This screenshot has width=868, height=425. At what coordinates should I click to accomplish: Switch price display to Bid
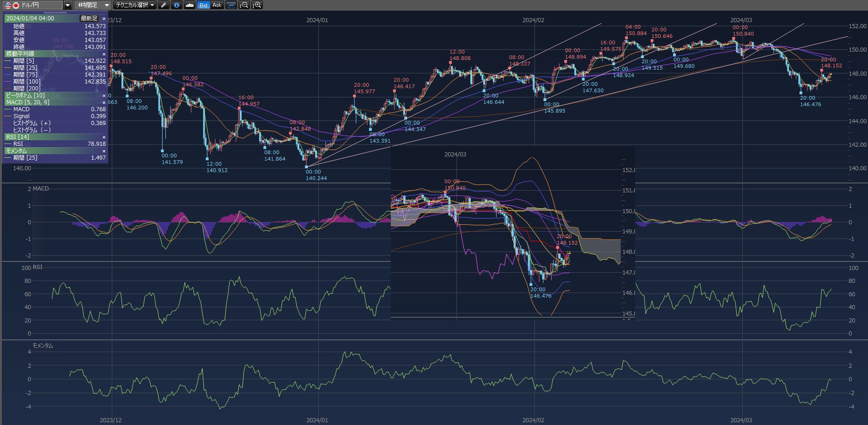coord(203,5)
